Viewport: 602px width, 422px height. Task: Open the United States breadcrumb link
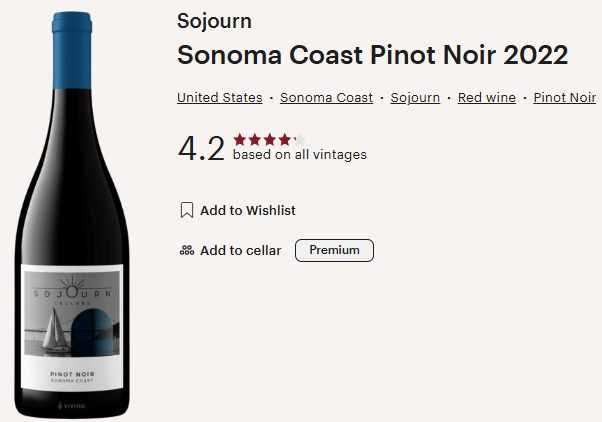click(219, 98)
